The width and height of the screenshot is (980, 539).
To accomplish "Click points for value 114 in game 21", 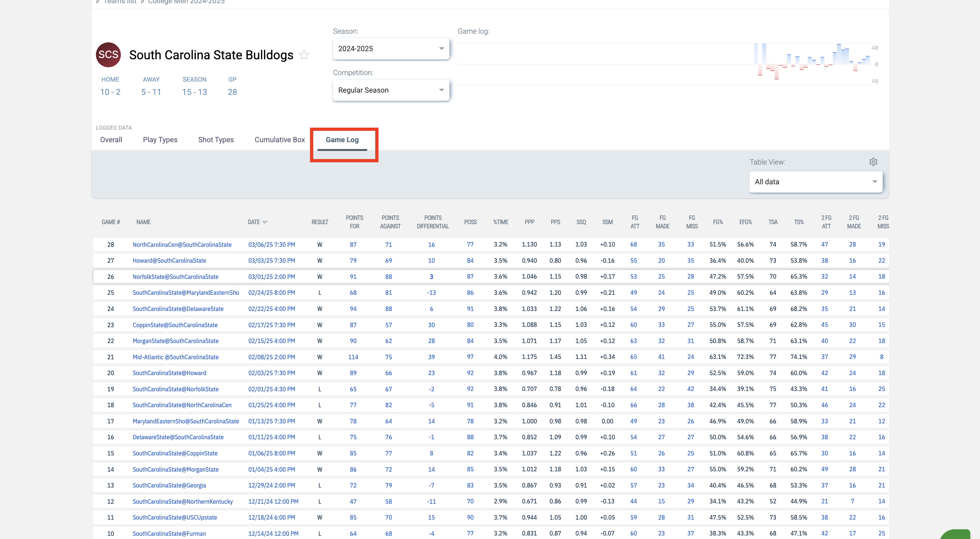I will 353,357.
